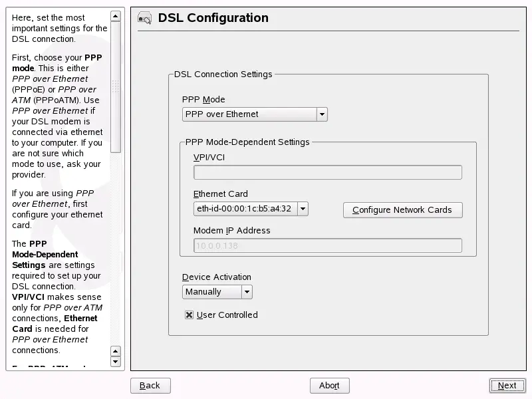
Task: Select another entry in the Ethernet Card list
Action: (x=303, y=208)
